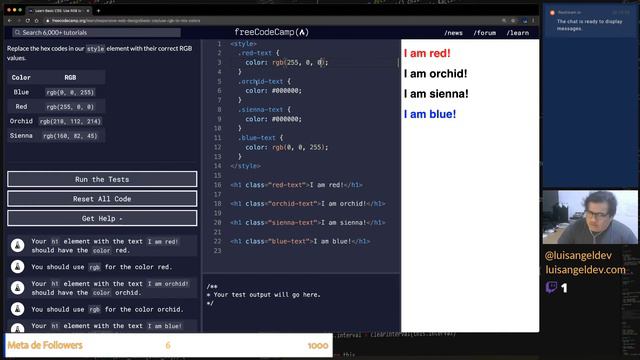
Task: Click code line 3 with rgb(255, 0, 0)
Action: [x=287, y=62]
